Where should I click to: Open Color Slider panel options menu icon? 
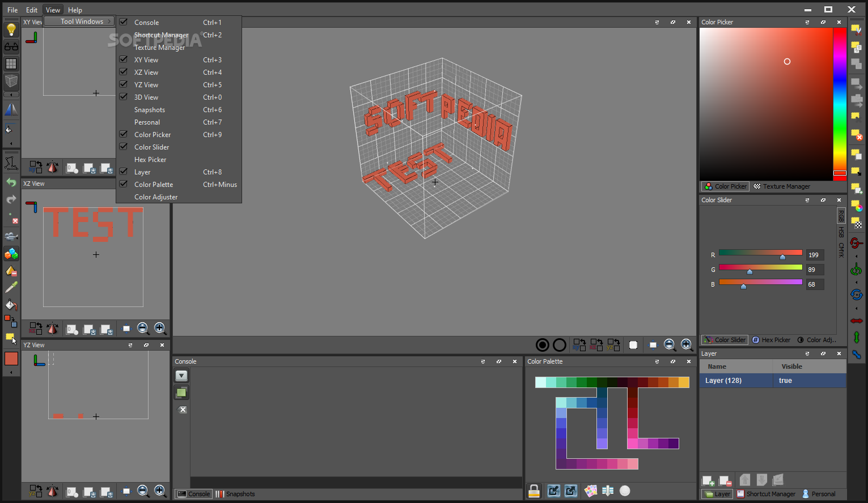[807, 200]
